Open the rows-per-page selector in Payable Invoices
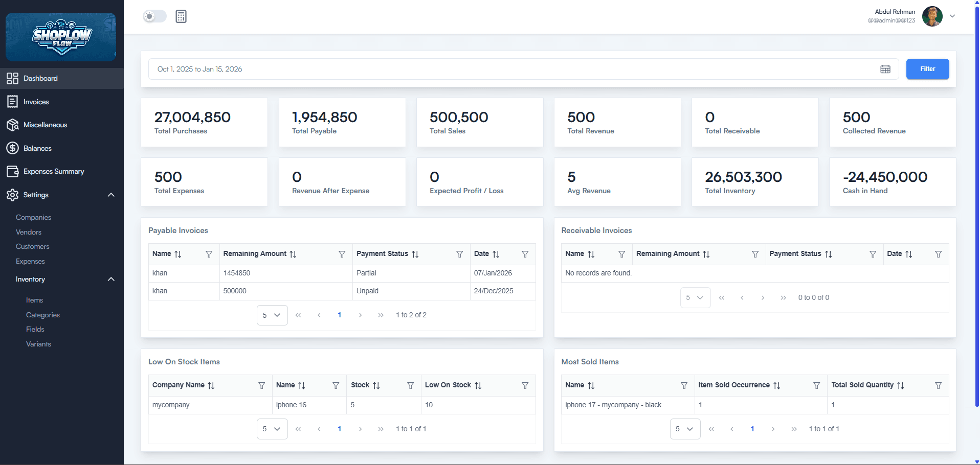Viewport: 980px width, 465px height. (272, 315)
